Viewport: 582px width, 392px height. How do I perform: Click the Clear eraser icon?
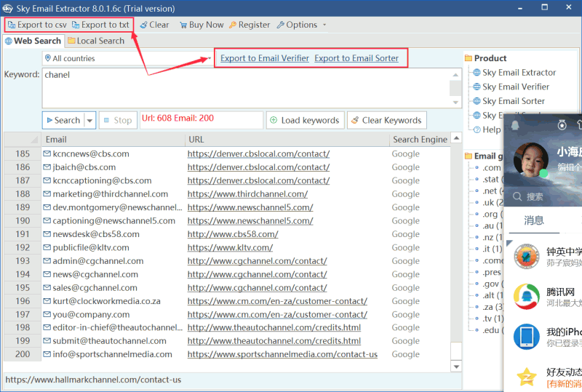click(144, 25)
